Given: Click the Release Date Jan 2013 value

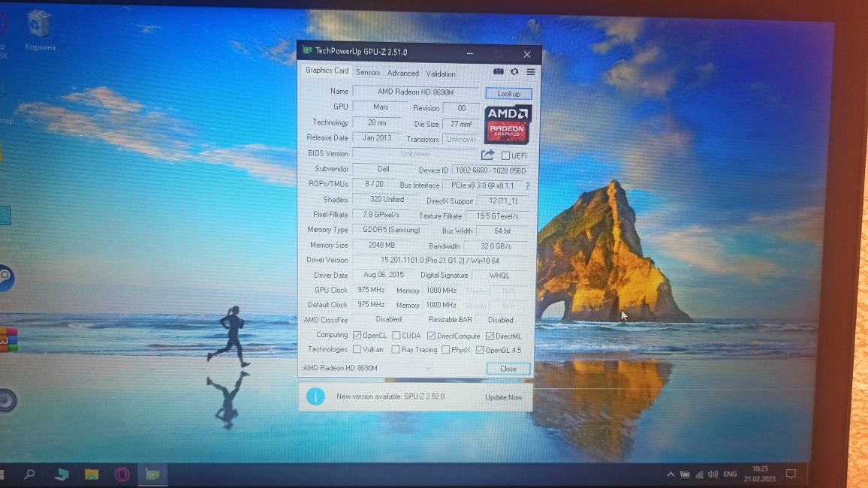Looking at the screenshot, I should (x=376, y=138).
